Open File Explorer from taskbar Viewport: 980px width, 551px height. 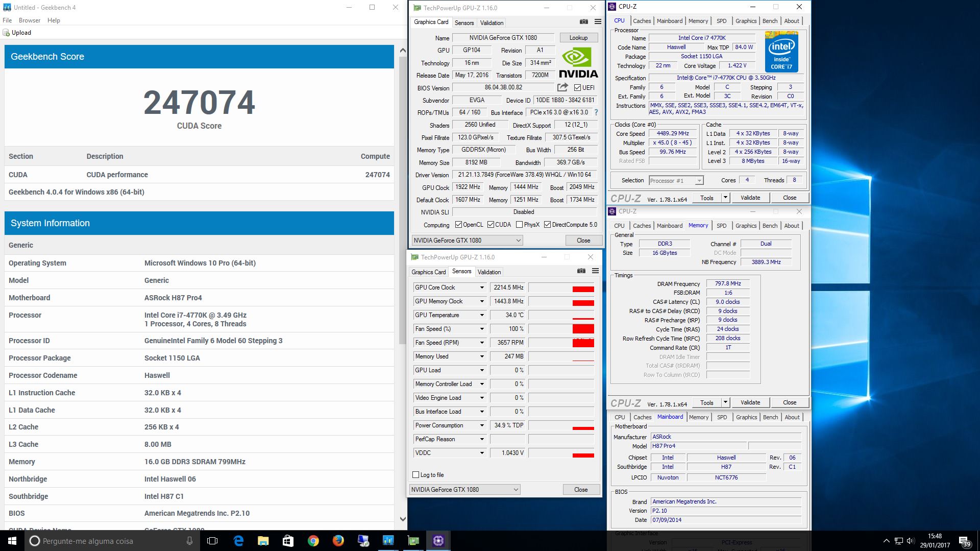[x=263, y=541]
